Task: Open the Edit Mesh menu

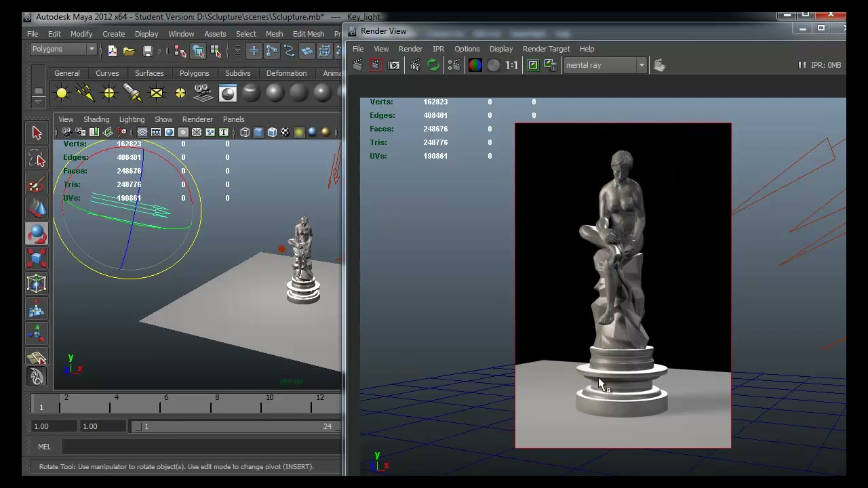Action: coord(309,34)
